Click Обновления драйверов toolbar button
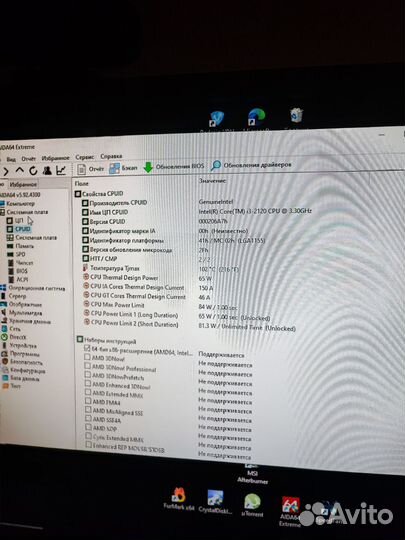The width and height of the screenshot is (405, 540). click(251, 165)
